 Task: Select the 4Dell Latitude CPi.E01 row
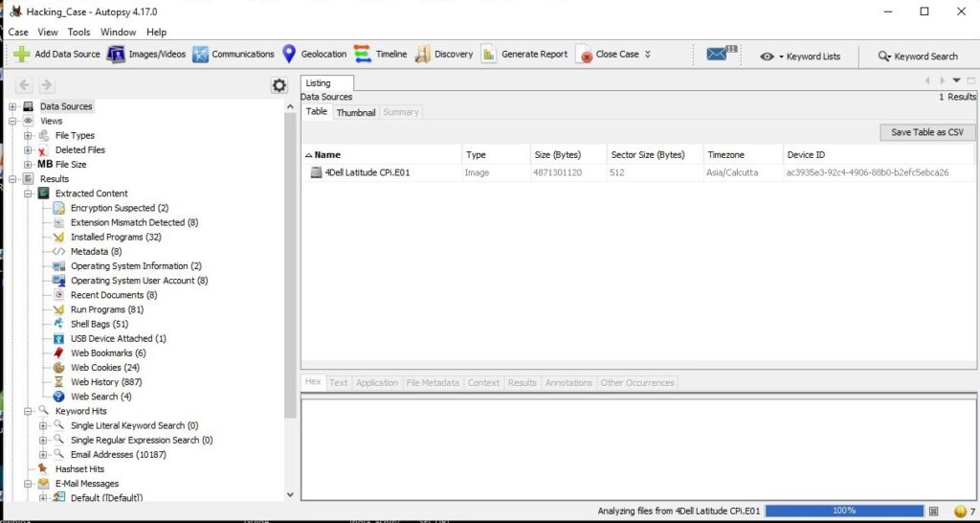[638, 172]
